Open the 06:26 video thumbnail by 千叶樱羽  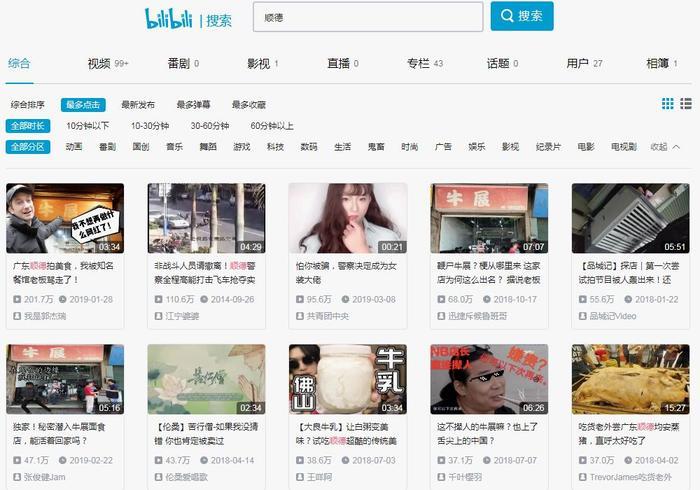pos(489,379)
